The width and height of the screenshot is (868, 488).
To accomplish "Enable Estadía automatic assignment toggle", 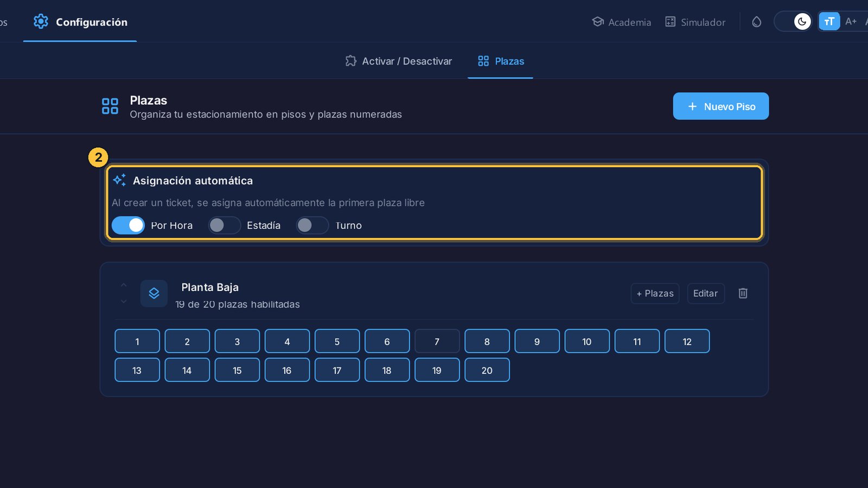I will [225, 225].
